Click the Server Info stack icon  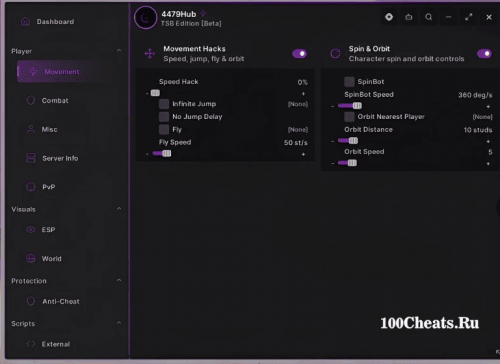[31, 158]
